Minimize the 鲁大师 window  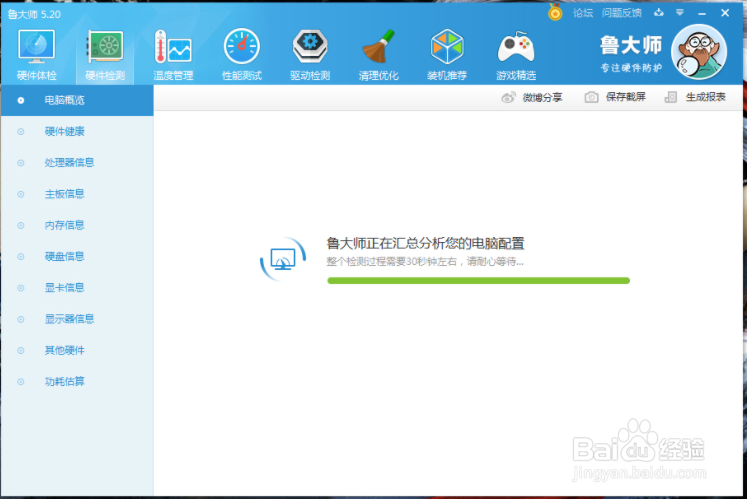702,13
